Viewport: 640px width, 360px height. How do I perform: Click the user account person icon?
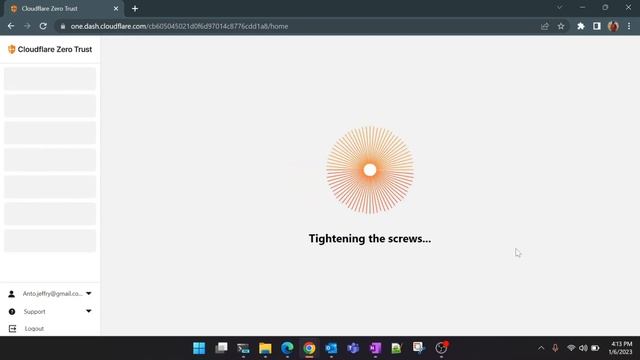click(x=11, y=294)
